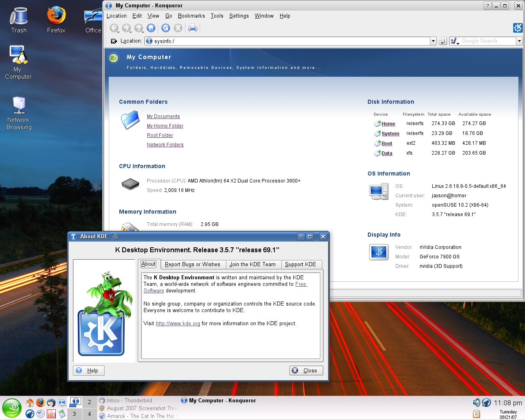Launch Thunderbird from the panel quick launcher
This screenshot has width=525, height=420.
click(x=51, y=403)
